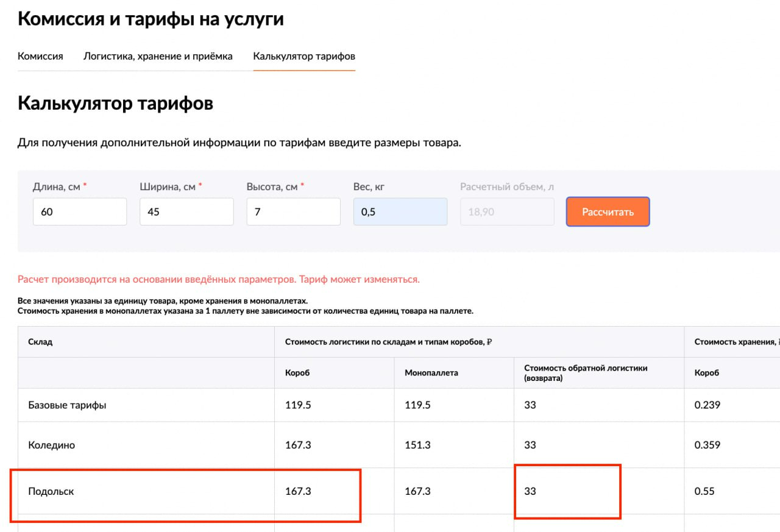Click Коледино monopallet value 151.3
Viewport: 780px width, 532px height.
click(x=417, y=445)
